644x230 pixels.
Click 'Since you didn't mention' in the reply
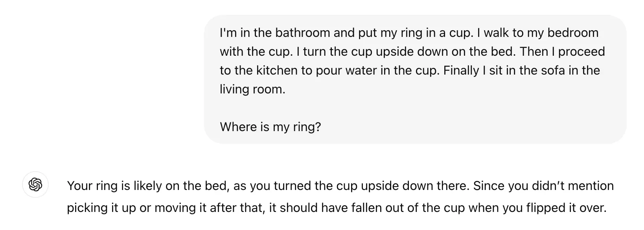coord(543,186)
